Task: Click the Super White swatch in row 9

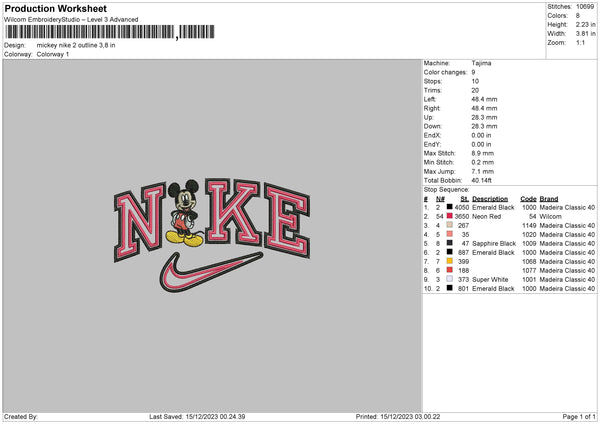Action: click(x=450, y=279)
